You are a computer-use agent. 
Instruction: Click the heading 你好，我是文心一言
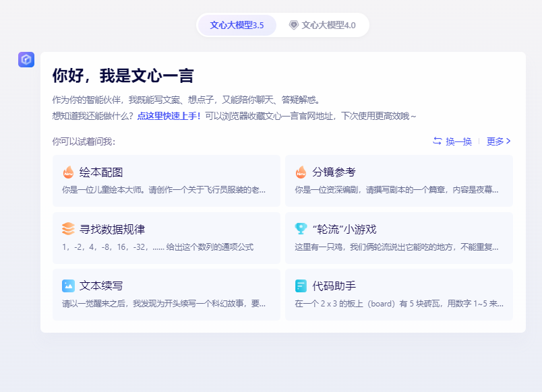[123, 75]
